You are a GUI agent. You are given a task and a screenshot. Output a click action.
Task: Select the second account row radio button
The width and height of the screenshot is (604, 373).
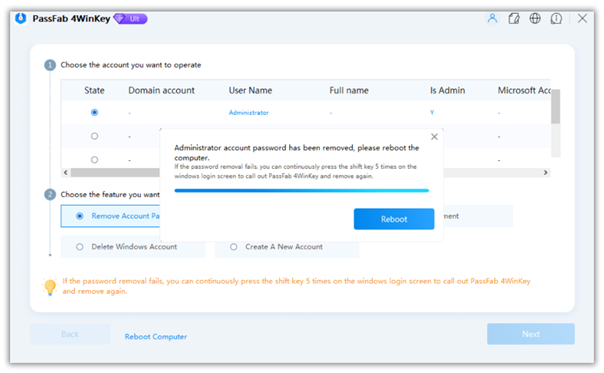(x=94, y=136)
